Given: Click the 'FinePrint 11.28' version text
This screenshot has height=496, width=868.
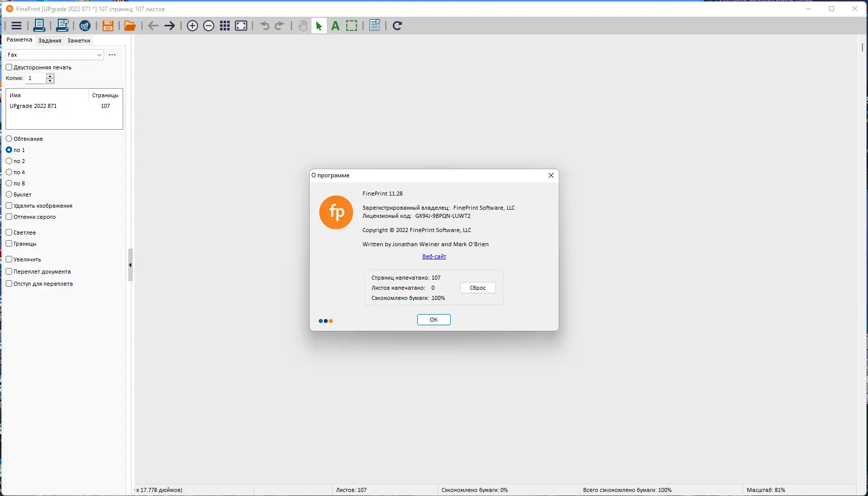Looking at the screenshot, I should [382, 194].
